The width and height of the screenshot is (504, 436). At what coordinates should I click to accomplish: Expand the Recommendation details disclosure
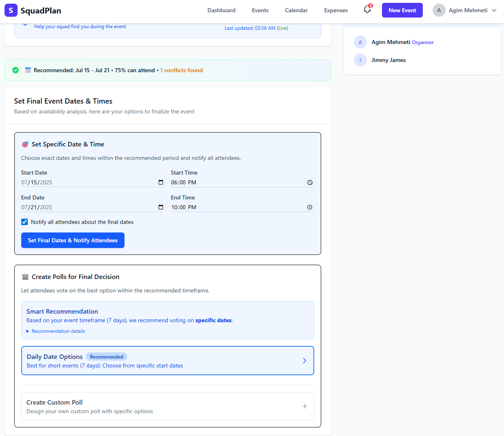tap(56, 331)
